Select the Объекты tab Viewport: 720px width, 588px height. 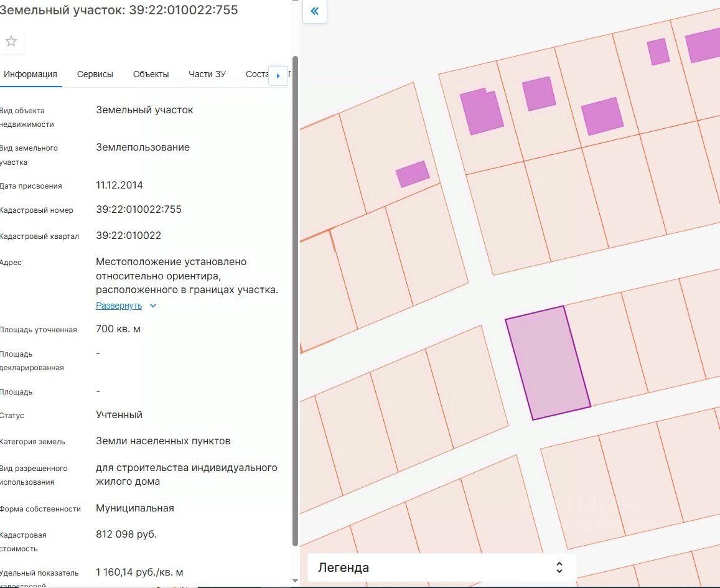tap(151, 74)
